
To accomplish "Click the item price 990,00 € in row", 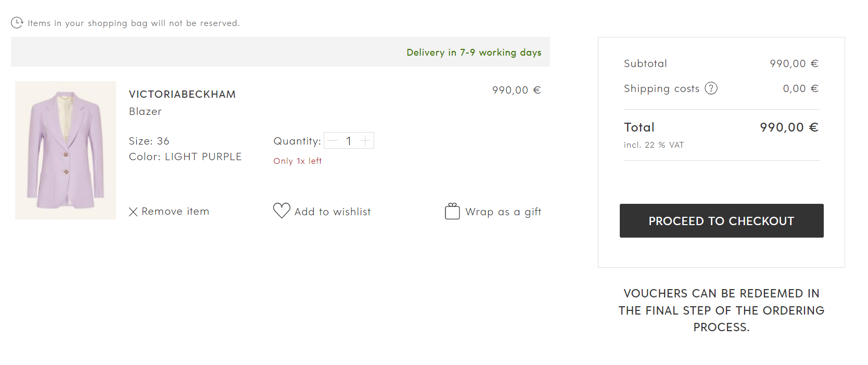I will pos(517,90).
